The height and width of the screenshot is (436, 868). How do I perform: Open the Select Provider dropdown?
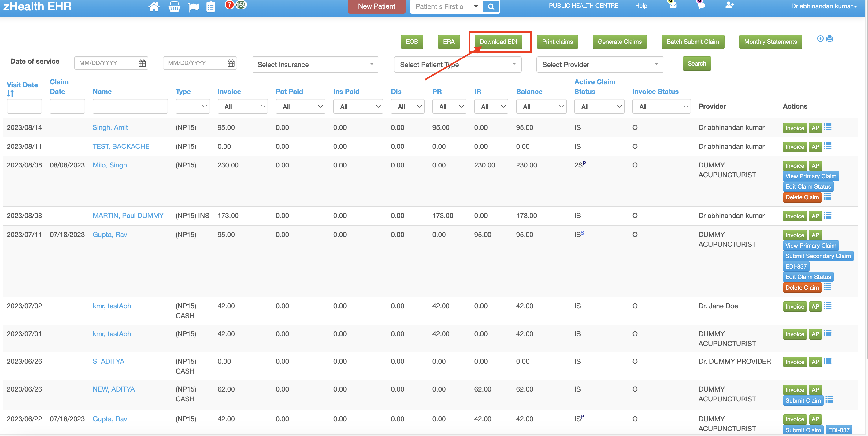click(x=600, y=64)
